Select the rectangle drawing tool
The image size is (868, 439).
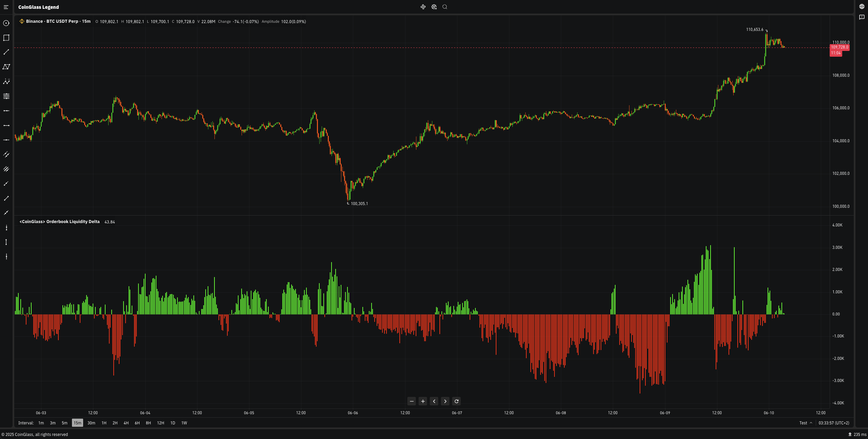click(x=6, y=38)
